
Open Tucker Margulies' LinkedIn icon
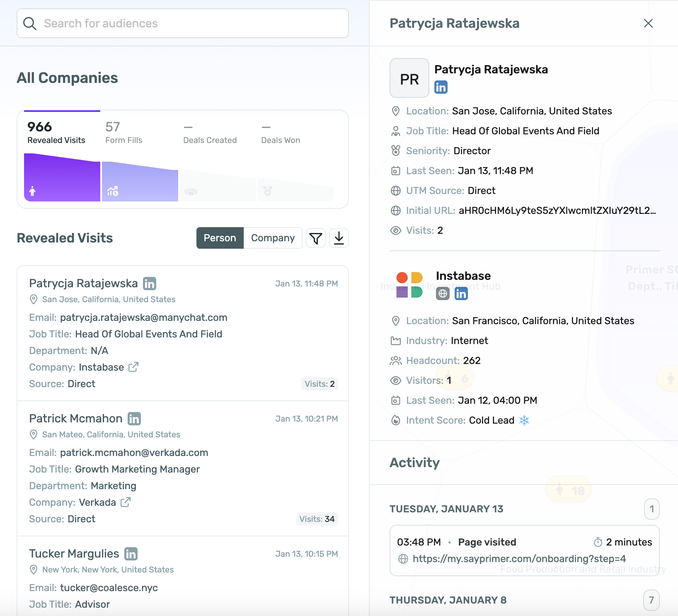tap(131, 554)
